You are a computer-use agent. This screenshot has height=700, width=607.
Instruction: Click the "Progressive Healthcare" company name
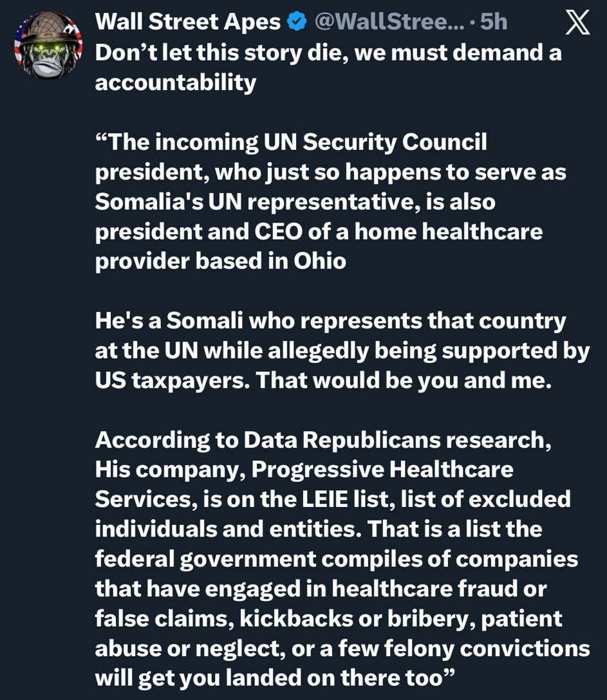coord(382,470)
